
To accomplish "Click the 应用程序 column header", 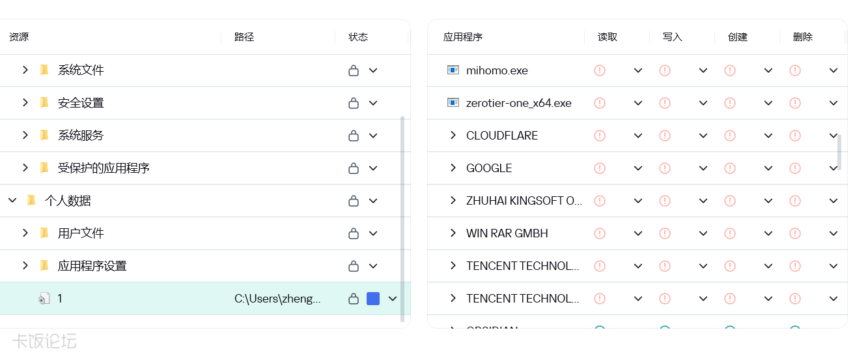I will pos(463,37).
